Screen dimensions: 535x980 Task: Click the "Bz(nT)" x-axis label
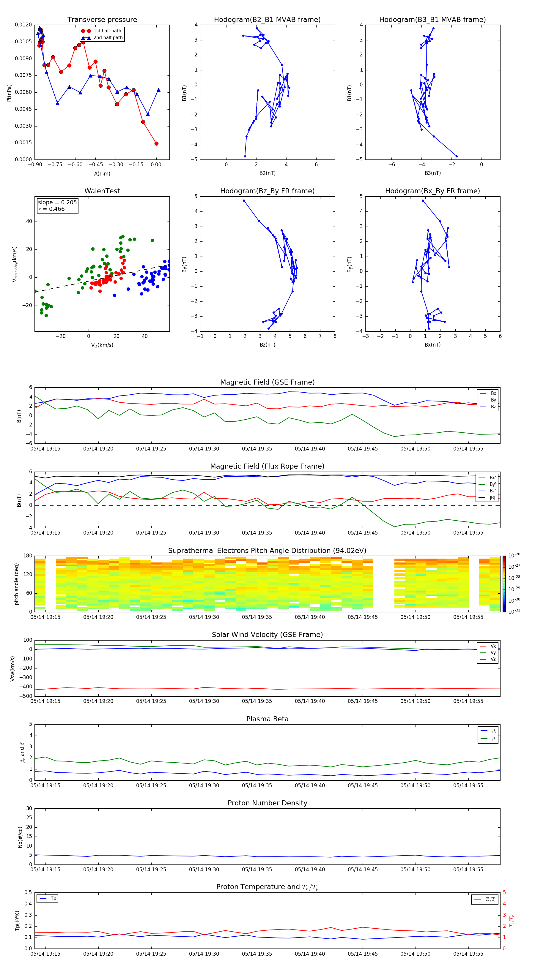pos(267,345)
